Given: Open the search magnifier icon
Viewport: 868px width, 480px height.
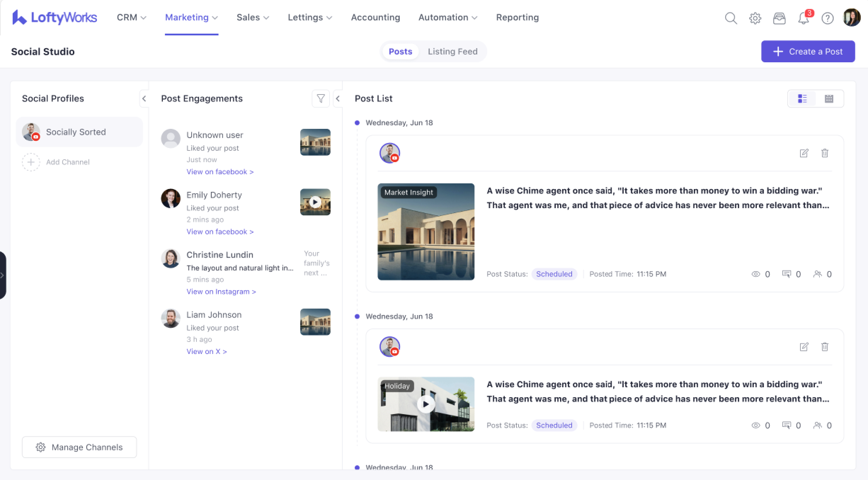Looking at the screenshot, I should 731,18.
